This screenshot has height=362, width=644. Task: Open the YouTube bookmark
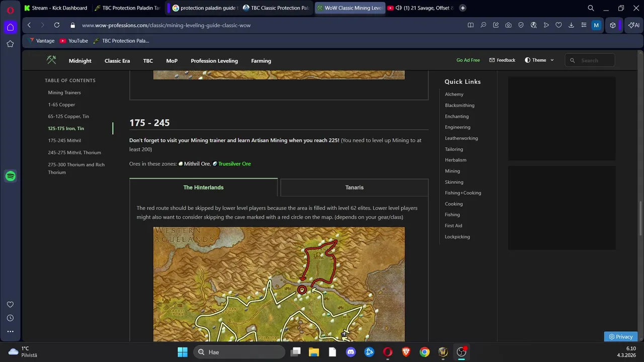tap(74, 41)
